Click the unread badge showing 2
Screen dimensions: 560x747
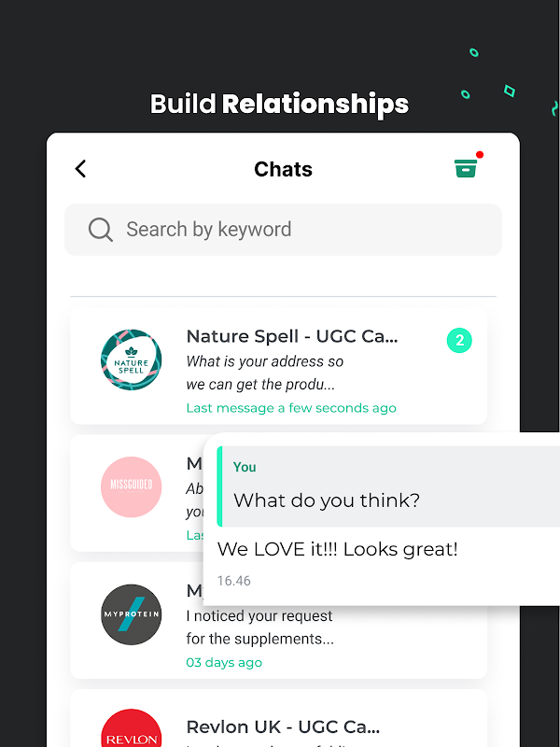459,341
